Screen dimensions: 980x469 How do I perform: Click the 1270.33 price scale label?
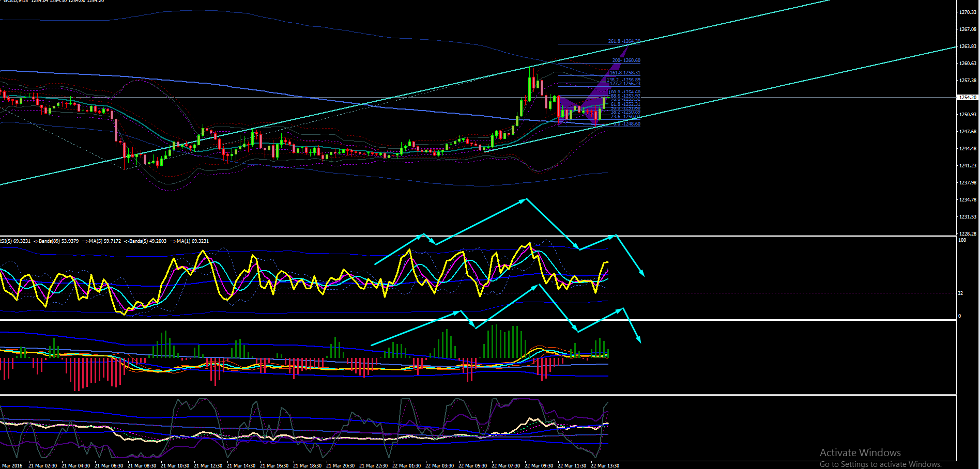pos(968,12)
